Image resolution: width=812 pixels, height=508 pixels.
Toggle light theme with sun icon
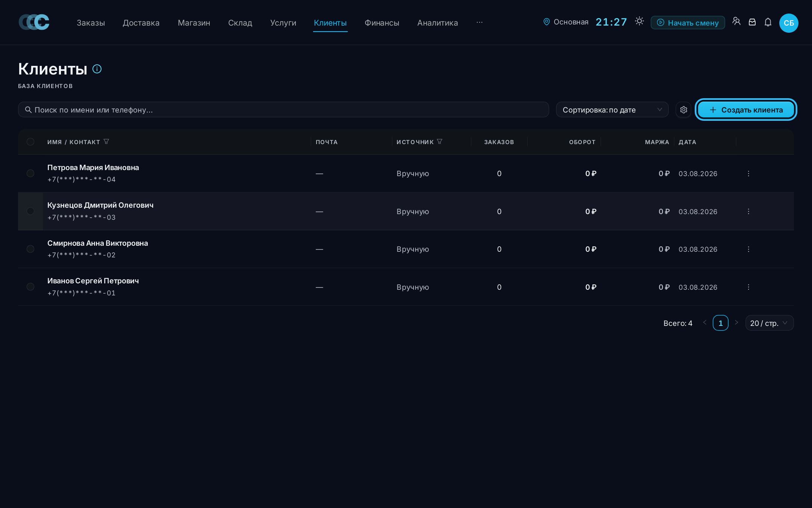pos(639,21)
